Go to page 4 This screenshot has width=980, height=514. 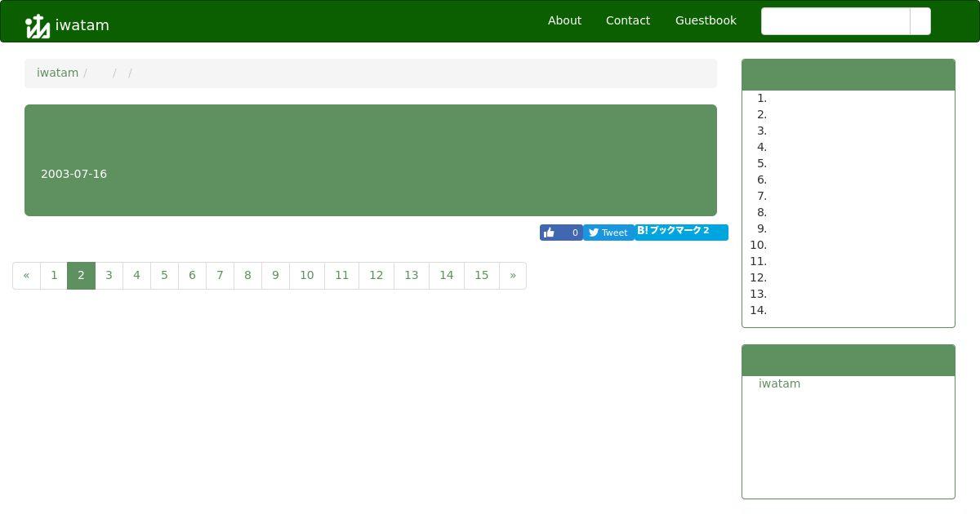(136, 275)
